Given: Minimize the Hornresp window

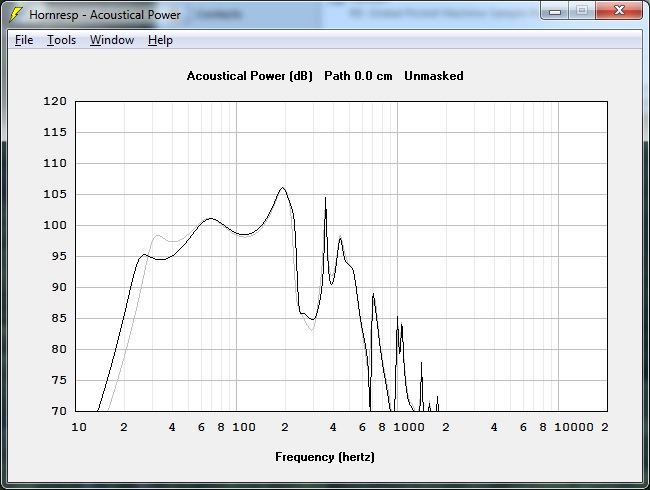Looking at the screenshot, I should click(555, 11).
